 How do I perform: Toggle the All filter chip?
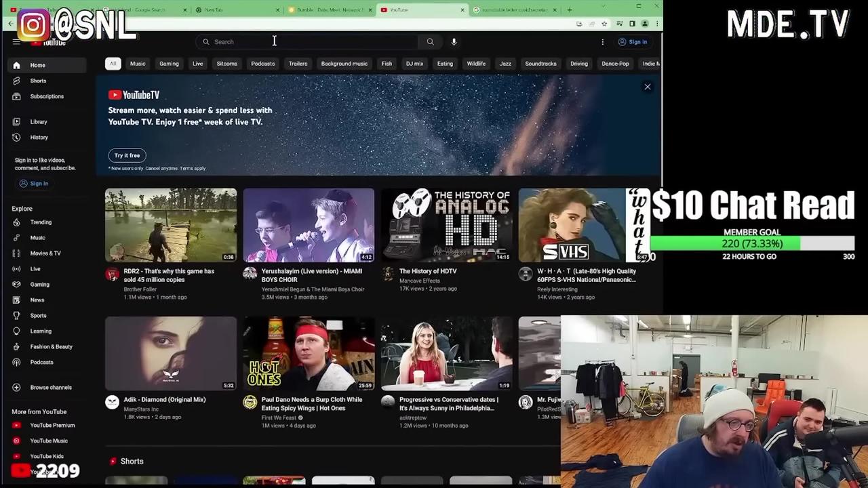[x=113, y=63]
